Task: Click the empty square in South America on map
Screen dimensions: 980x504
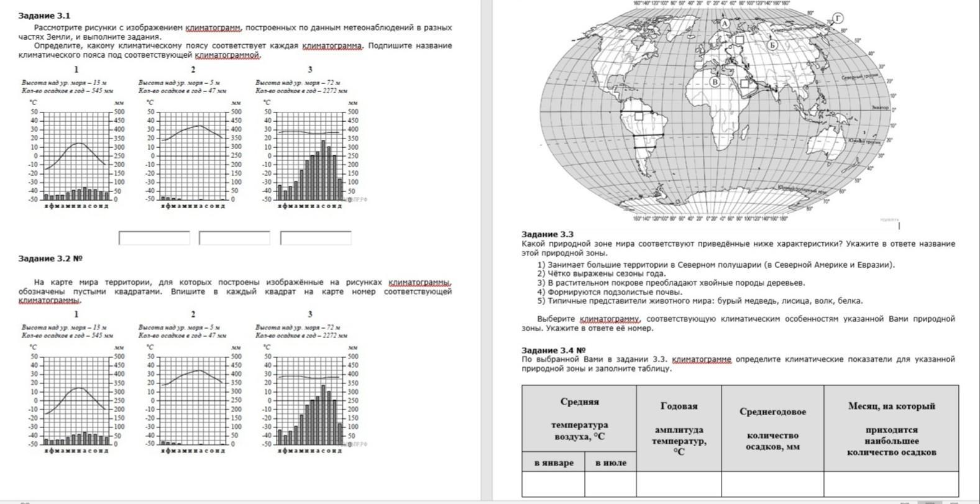Action: [x=638, y=116]
